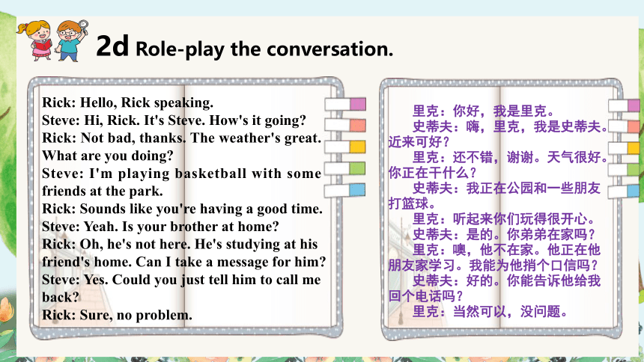Select line 'Rick: Sure, no problem.'
Viewport: 644px width, 362px height.
[117, 315]
